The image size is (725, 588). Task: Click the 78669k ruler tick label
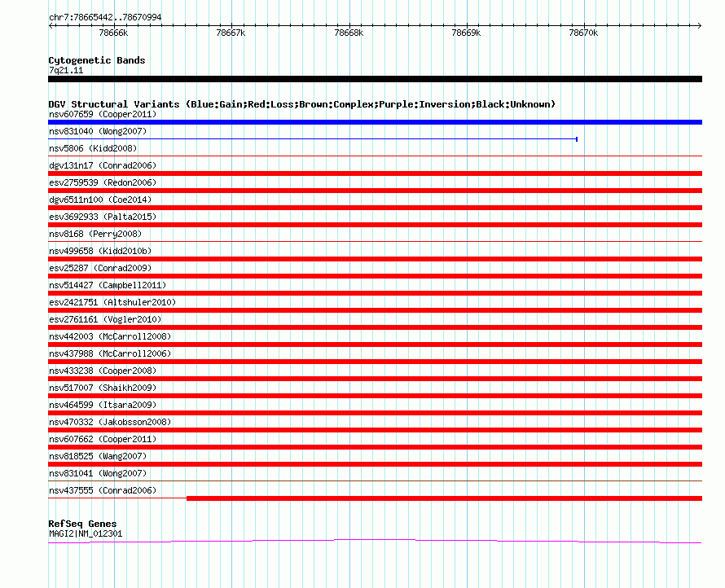[x=466, y=33]
